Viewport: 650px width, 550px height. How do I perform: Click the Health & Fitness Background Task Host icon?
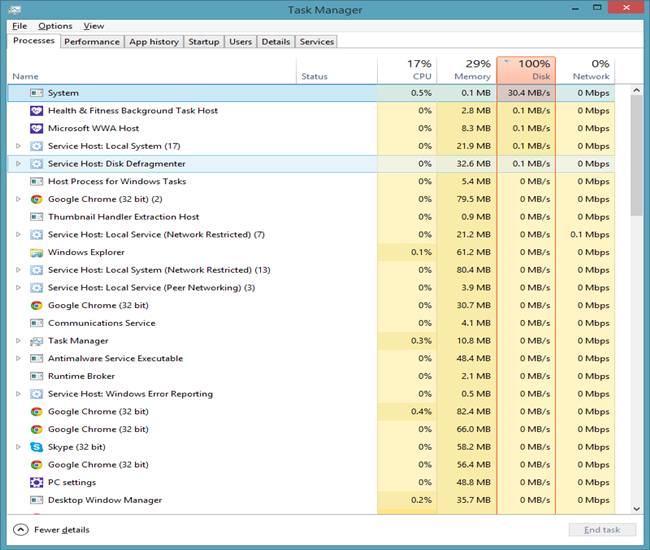36,111
